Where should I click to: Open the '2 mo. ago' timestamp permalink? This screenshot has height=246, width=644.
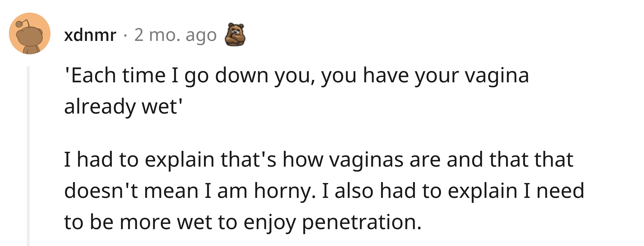coord(175,35)
